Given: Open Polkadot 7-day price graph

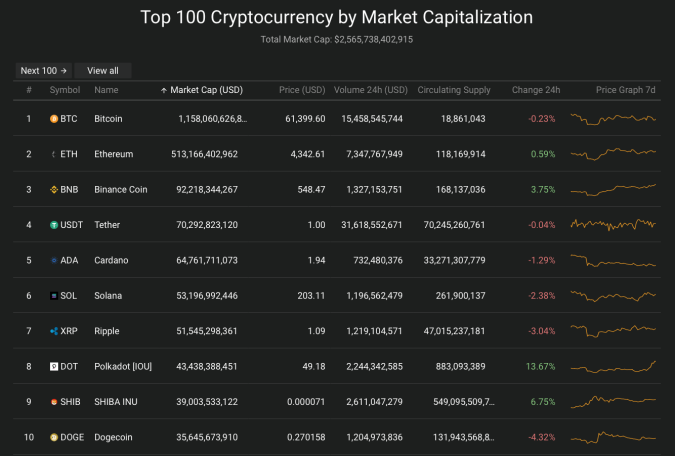Looking at the screenshot, I should point(613,366).
